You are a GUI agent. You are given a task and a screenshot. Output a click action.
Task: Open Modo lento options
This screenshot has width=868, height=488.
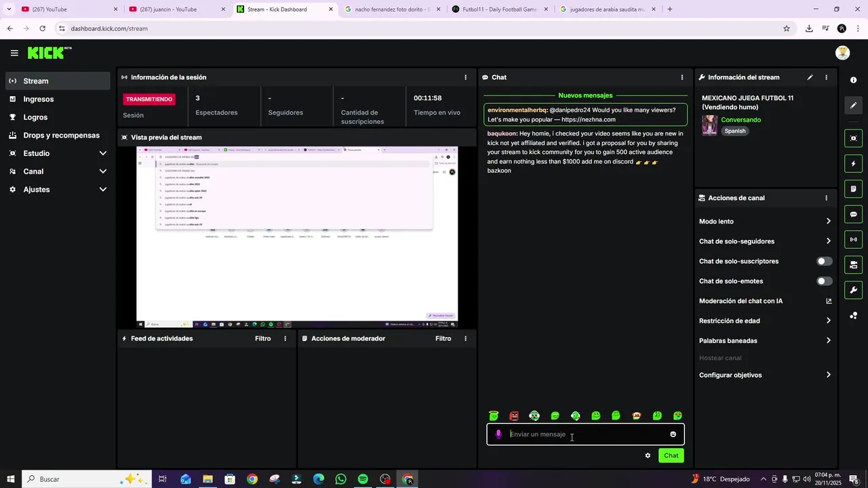765,222
